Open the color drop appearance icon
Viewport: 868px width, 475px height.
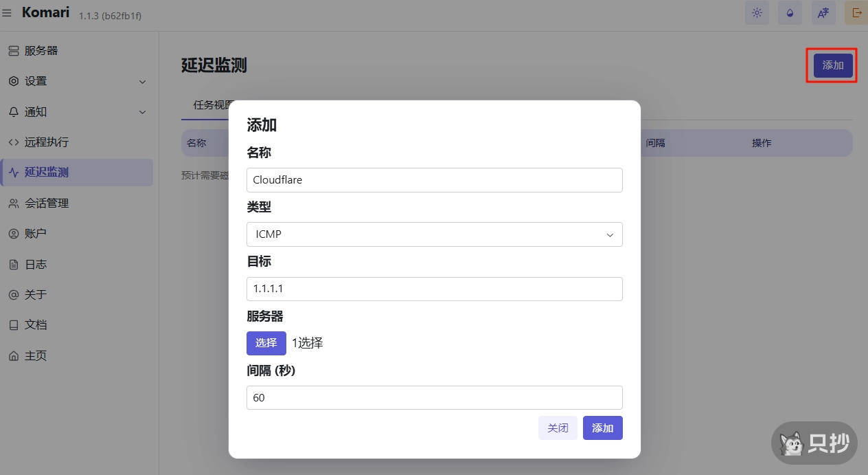[x=789, y=12]
